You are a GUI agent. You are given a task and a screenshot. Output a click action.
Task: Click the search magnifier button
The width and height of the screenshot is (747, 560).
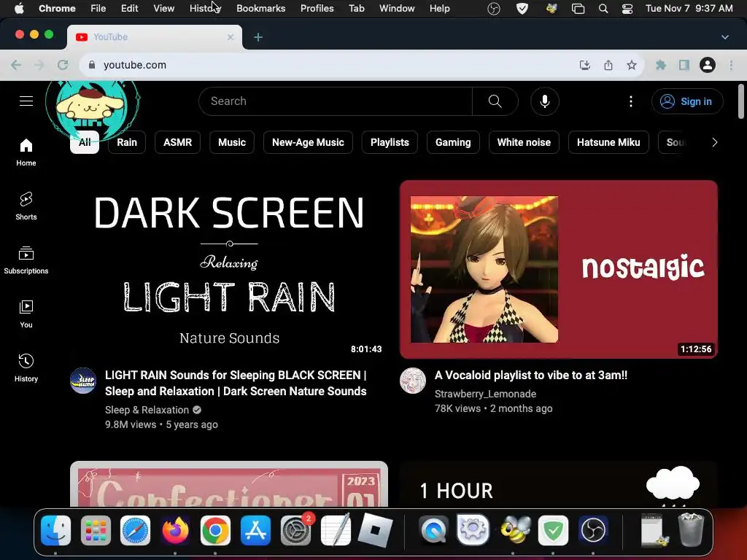(x=495, y=101)
